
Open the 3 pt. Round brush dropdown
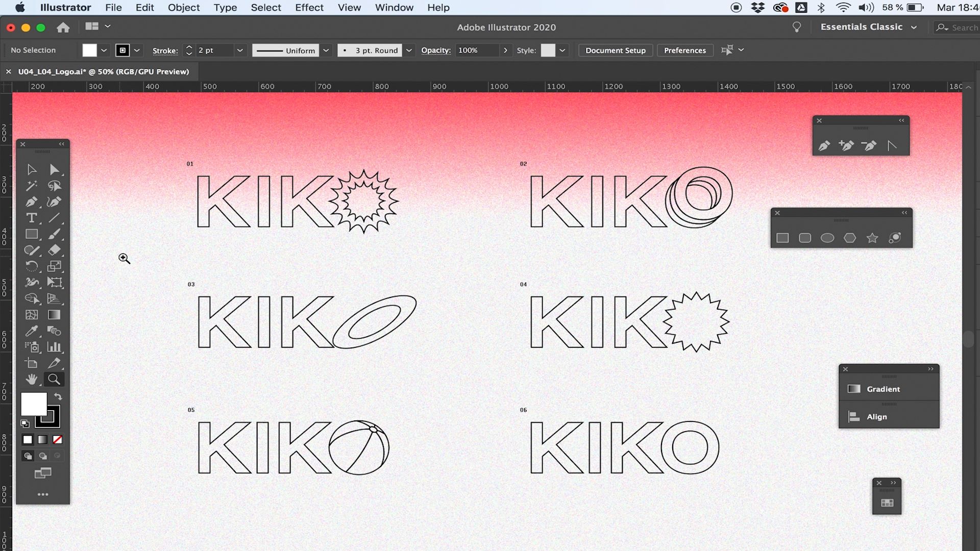tap(409, 50)
